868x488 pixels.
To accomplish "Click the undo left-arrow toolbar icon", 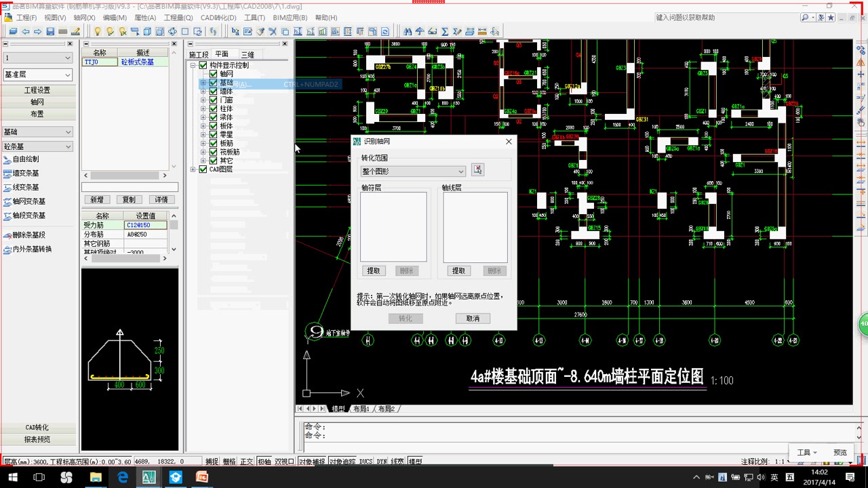I will click(26, 31).
